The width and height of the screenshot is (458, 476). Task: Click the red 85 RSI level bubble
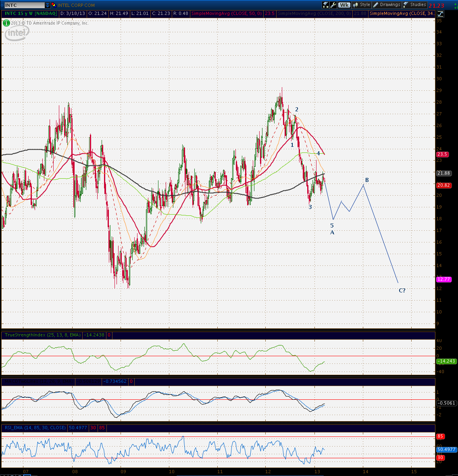(440, 436)
